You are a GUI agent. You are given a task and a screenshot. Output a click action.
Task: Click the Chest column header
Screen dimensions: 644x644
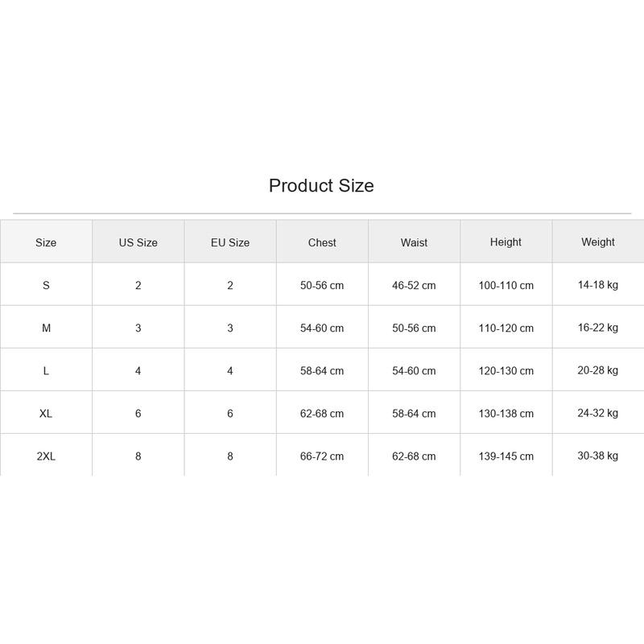[x=322, y=242]
